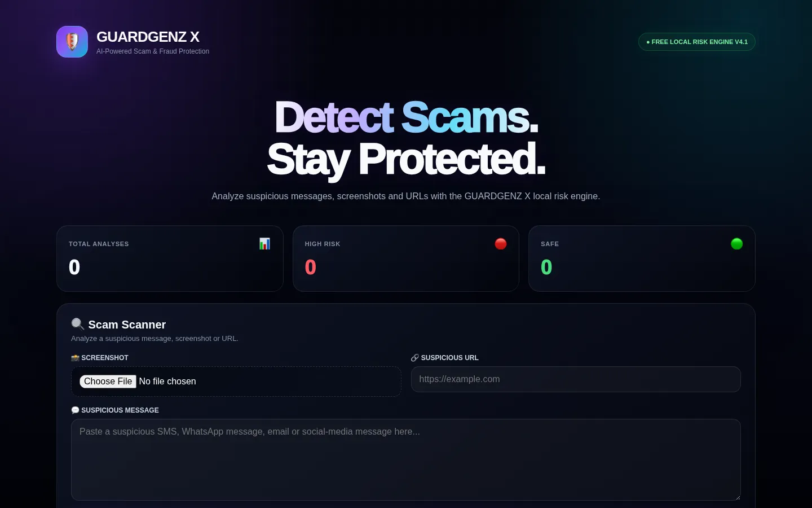The width and height of the screenshot is (812, 508).
Task: Click the speech bubble icon beside SUSPICIOUS MESSAGE
Action: point(75,410)
